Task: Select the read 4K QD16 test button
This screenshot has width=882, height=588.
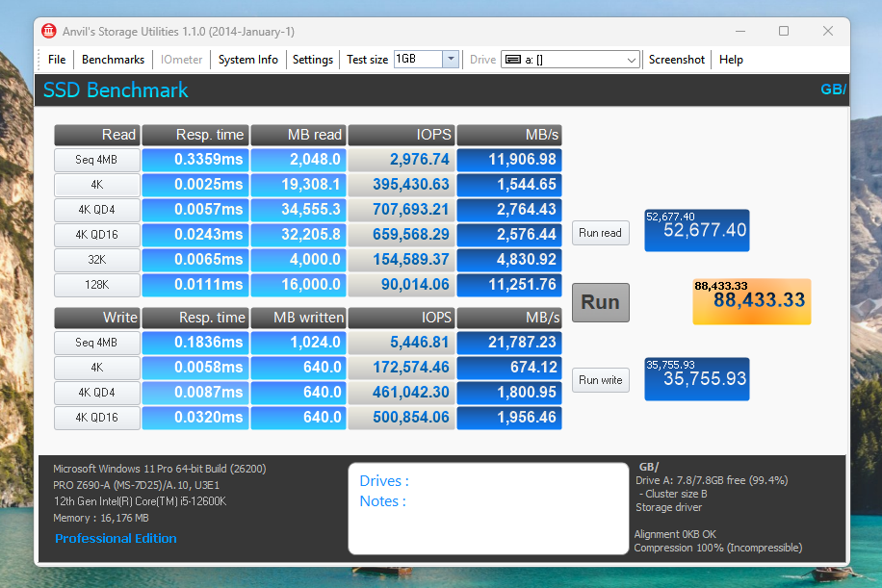Action: (x=97, y=235)
